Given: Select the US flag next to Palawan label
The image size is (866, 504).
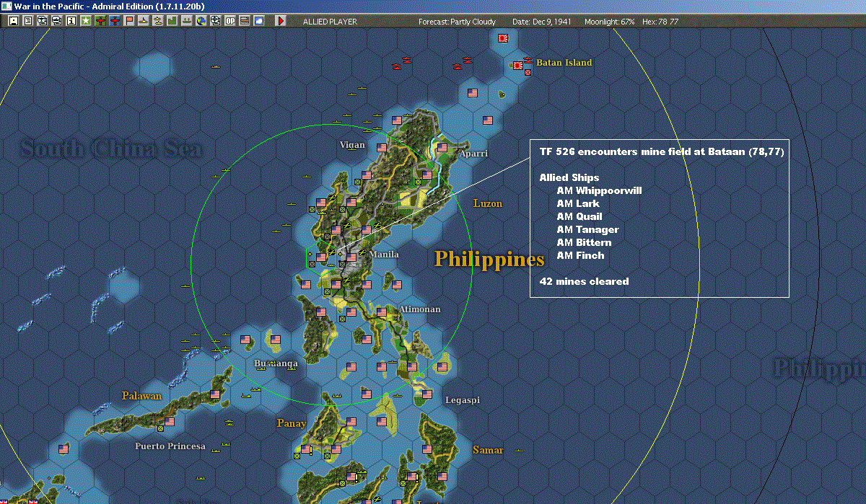Looking at the screenshot, I should (x=215, y=394).
